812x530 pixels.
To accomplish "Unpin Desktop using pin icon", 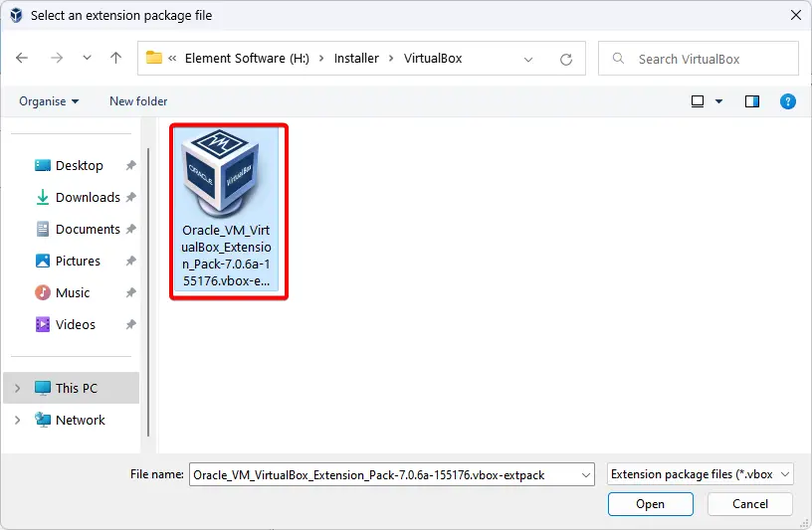I will tap(130, 166).
